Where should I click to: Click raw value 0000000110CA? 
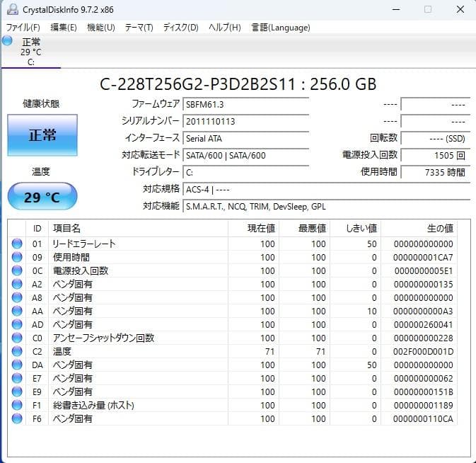click(423, 419)
